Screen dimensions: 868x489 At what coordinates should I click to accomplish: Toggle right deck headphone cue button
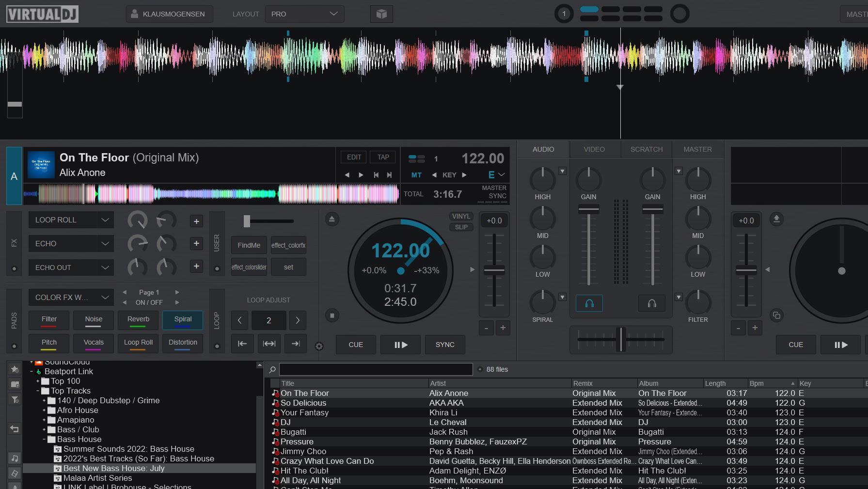[652, 303]
